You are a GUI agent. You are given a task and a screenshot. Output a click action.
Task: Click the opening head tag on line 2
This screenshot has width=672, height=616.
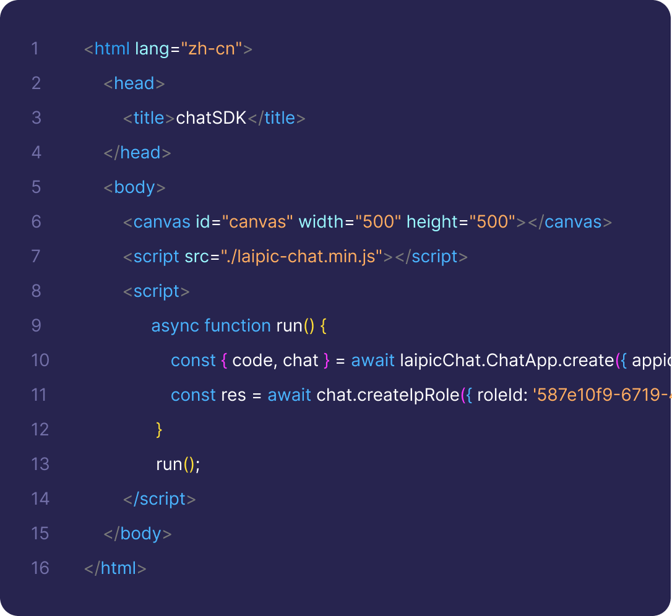[x=134, y=83]
